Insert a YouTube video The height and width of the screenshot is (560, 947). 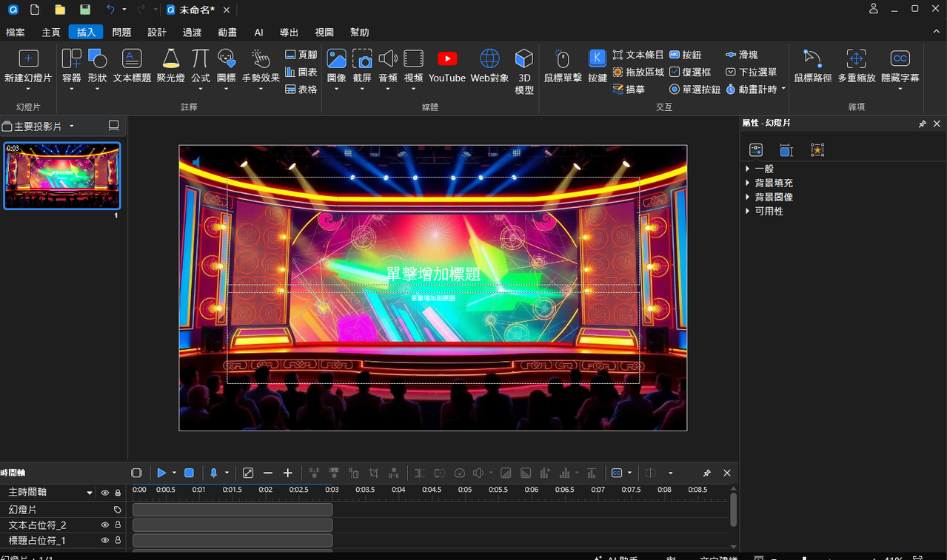447,66
